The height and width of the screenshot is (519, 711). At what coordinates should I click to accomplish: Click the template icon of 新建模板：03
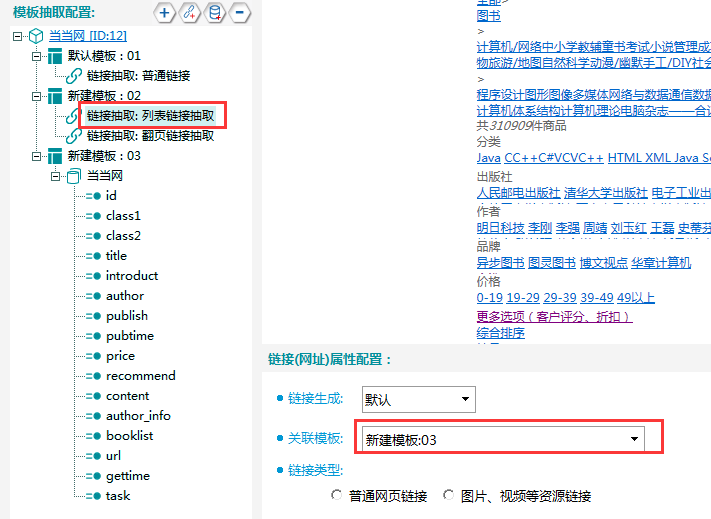(55, 156)
